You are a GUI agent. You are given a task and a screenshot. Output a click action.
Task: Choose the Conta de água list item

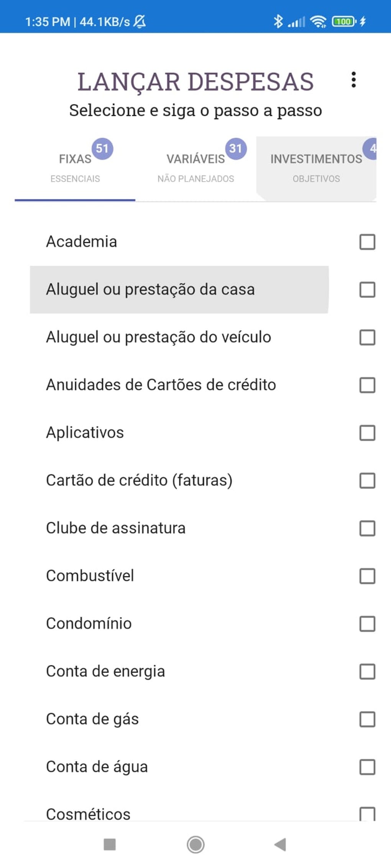pos(97,767)
